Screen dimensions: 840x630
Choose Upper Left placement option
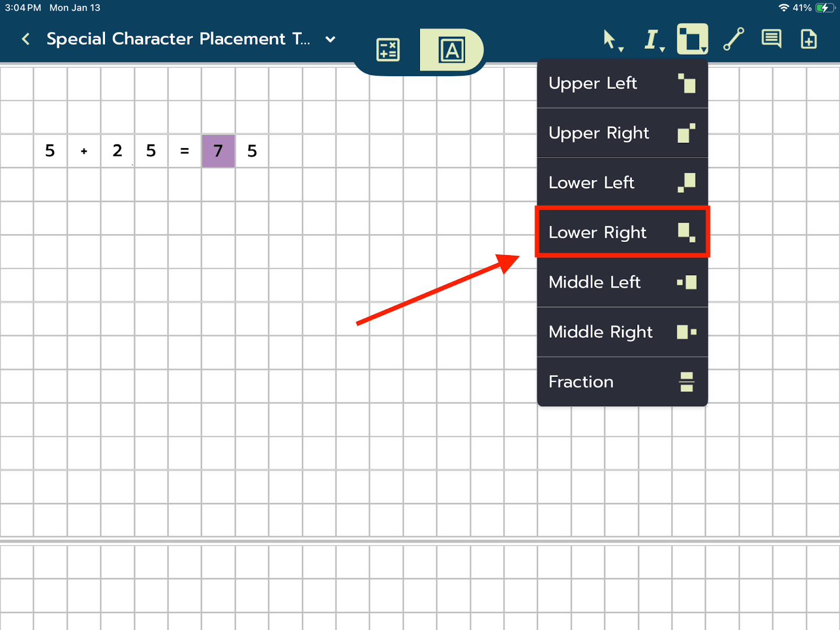pyautogui.click(x=622, y=83)
